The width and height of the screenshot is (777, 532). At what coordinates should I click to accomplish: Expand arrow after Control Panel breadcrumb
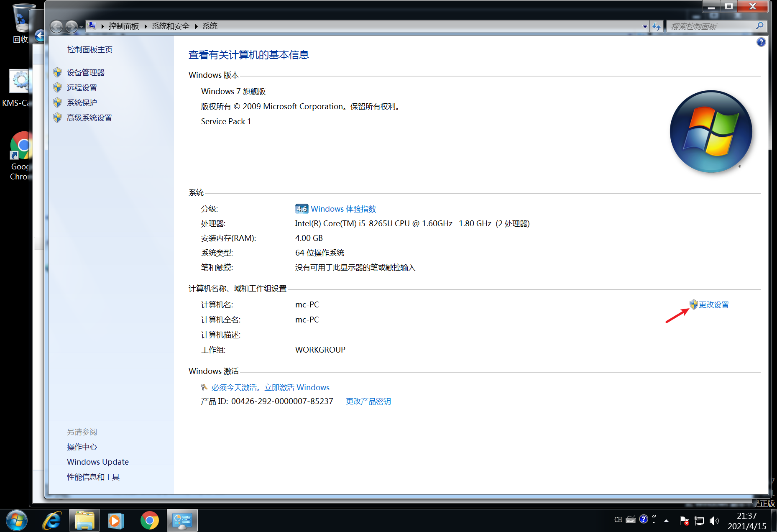146,26
